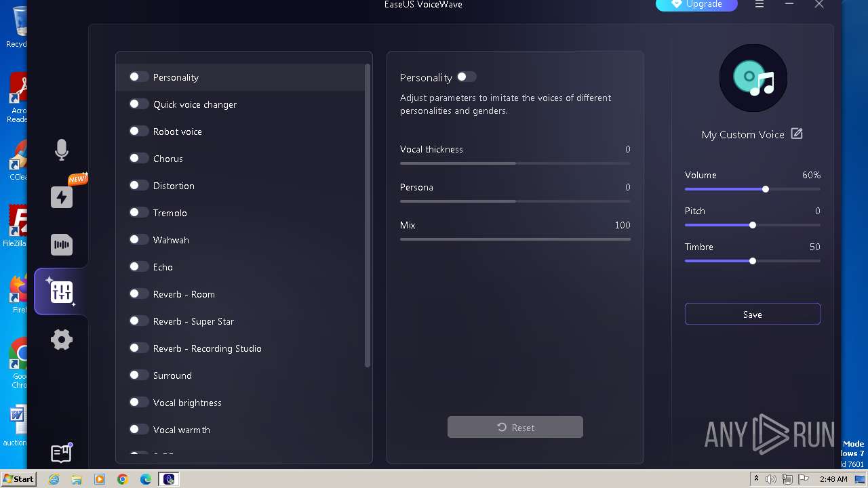This screenshot has width=868, height=488.
Task: Open Recycle Bin on desktop
Action: click(x=17, y=27)
